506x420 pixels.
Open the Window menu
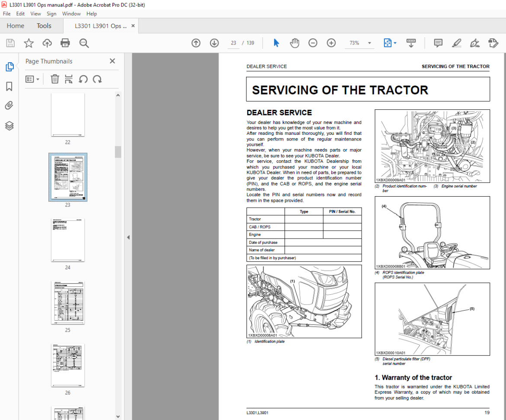click(71, 14)
